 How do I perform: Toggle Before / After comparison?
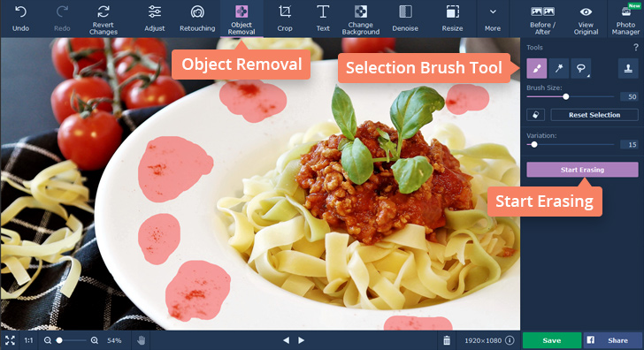click(x=542, y=19)
